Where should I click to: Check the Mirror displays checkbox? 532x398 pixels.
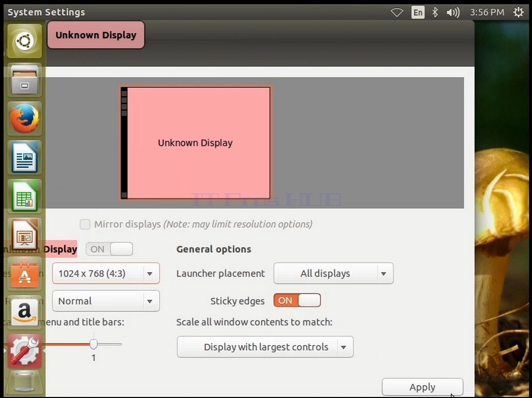(x=85, y=224)
